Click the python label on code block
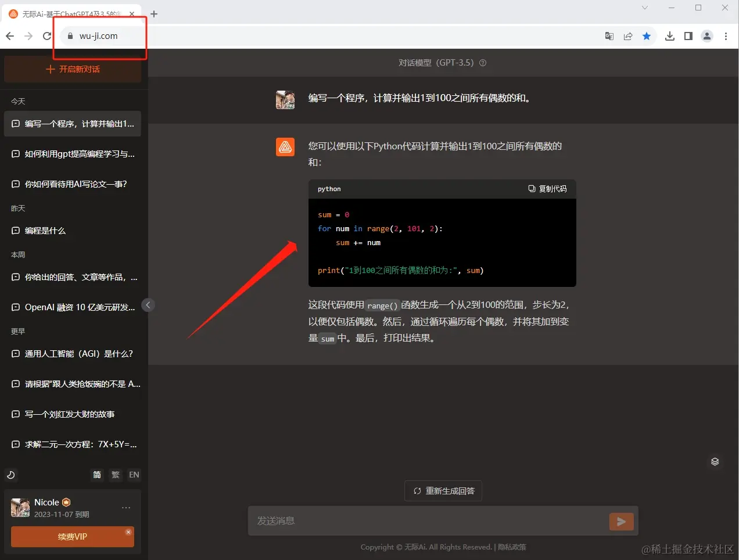This screenshot has width=739, height=560. tap(329, 189)
